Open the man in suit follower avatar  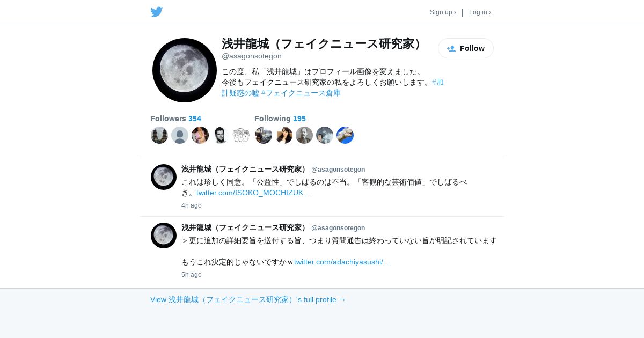[x=221, y=135]
